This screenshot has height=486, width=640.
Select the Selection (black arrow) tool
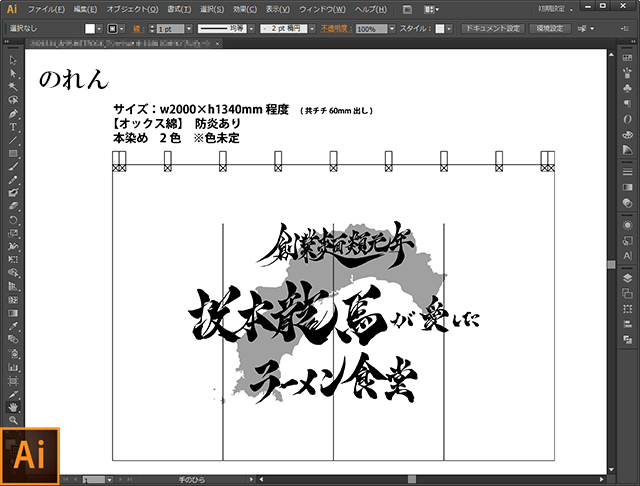click(13, 60)
